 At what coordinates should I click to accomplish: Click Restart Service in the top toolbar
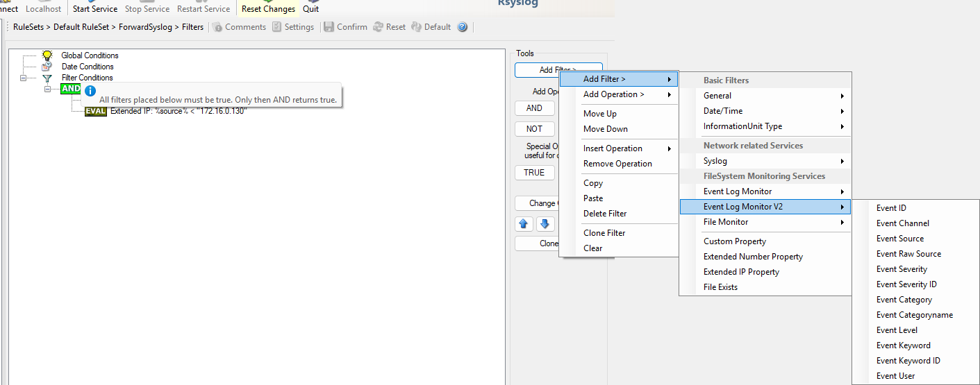click(204, 9)
